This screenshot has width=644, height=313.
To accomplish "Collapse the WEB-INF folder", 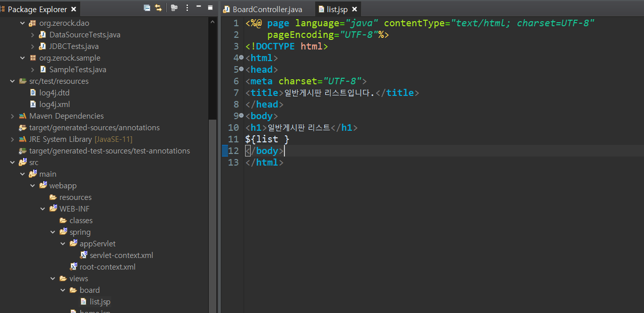I will (42, 208).
